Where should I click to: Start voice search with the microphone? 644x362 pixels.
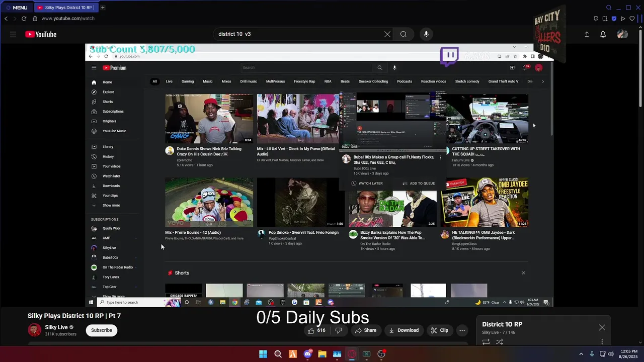tap(426, 34)
